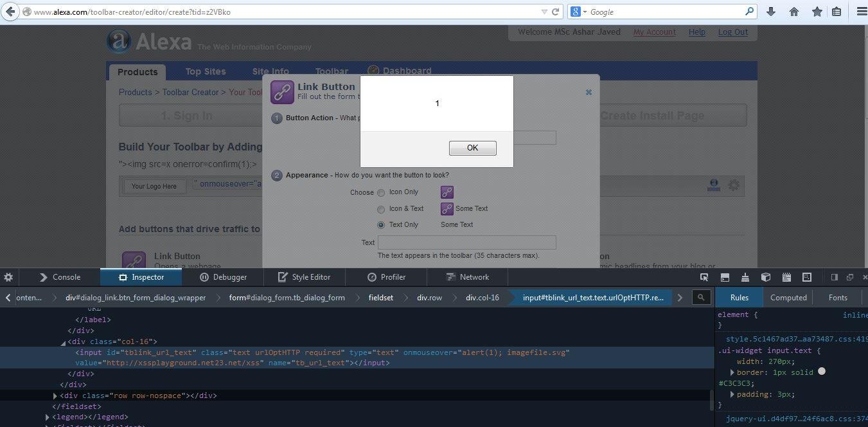Open style.5c1467ad37 stylesheet link
Image resolution: width=868 pixels, height=427 pixels.
click(x=797, y=339)
